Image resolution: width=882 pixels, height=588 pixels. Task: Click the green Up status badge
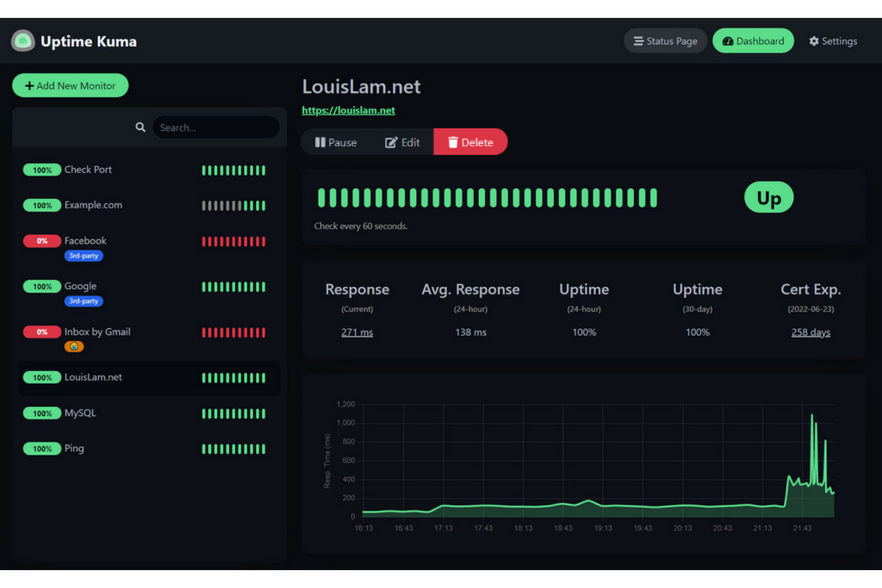pos(769,197)
